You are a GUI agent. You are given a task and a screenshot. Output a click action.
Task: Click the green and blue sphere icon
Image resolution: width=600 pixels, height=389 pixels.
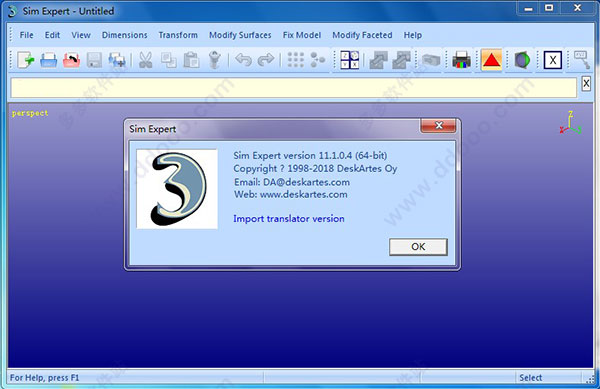coord(522,60)
